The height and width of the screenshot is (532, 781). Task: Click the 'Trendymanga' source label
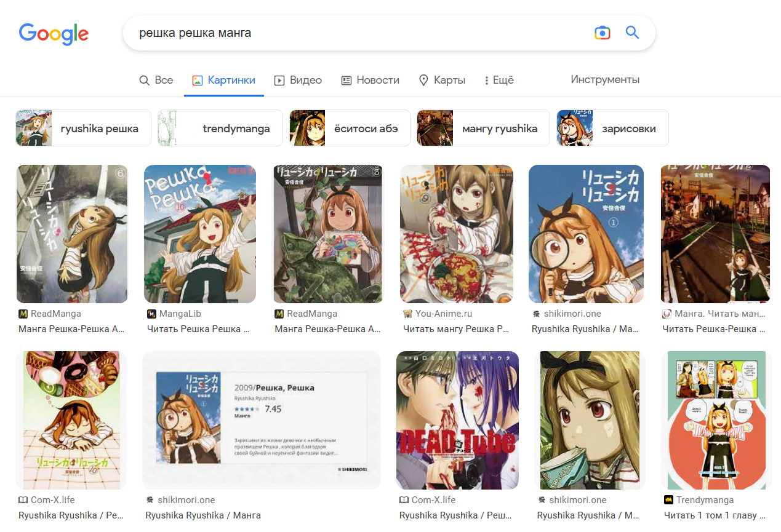705,500
